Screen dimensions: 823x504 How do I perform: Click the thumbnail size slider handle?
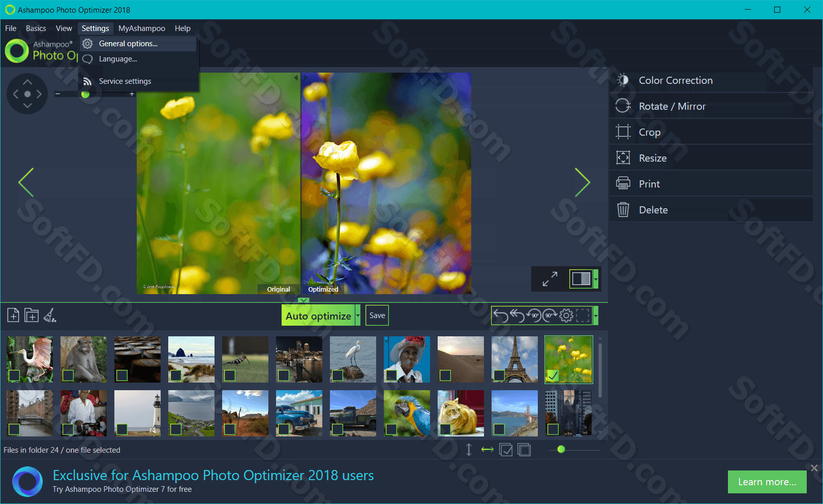tap(561, 449)
